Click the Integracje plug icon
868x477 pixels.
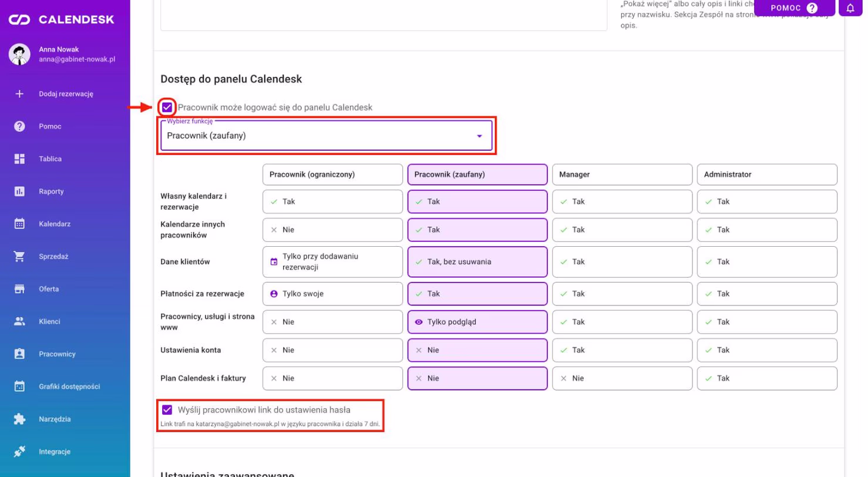click(x=19, y=452)
